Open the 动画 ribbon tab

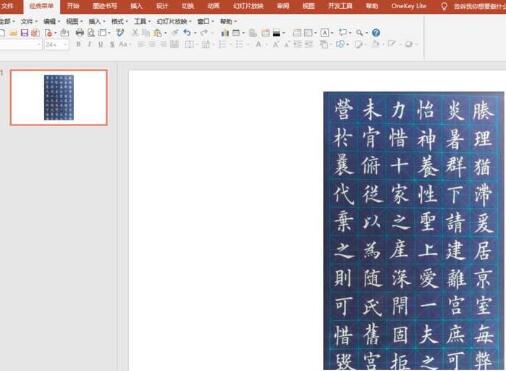coord(213,6)
